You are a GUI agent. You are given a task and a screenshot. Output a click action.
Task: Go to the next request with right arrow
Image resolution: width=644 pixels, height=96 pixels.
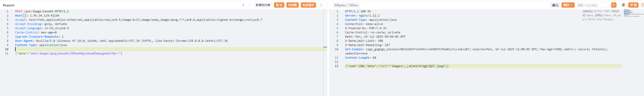click(250, 5)
